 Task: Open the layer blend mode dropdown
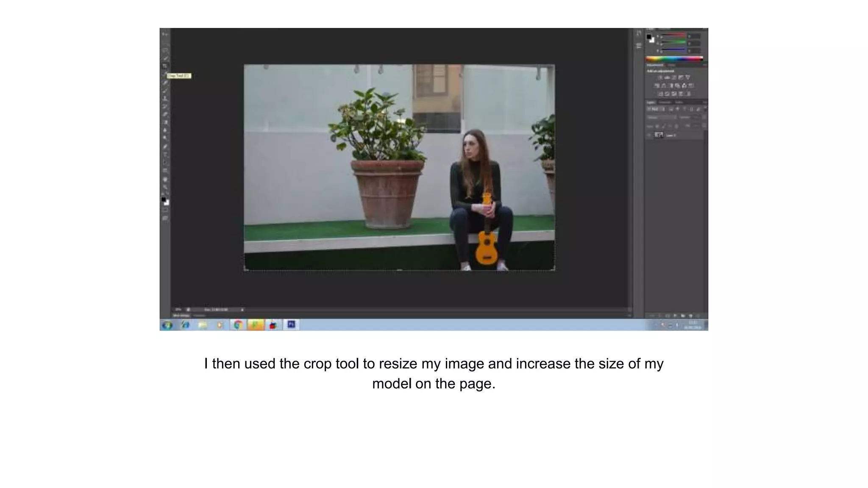662,117
